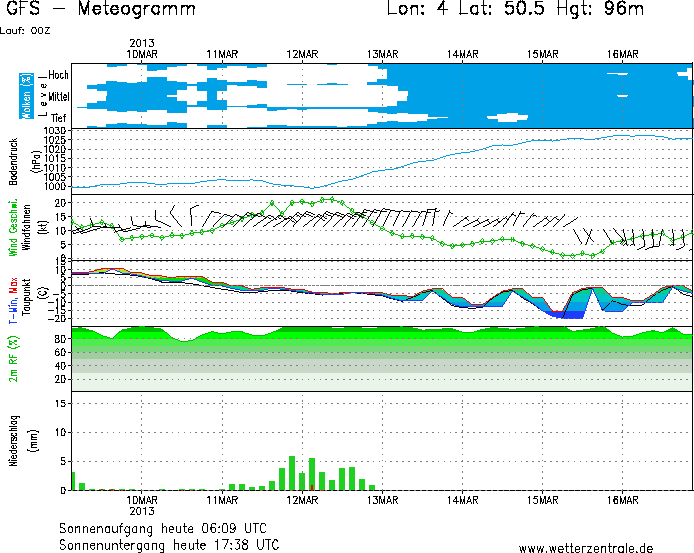The height and width of the screenshot is (553, 694).
Task: Click the 10MAR date marker at top
Action: tap(143, 52)
